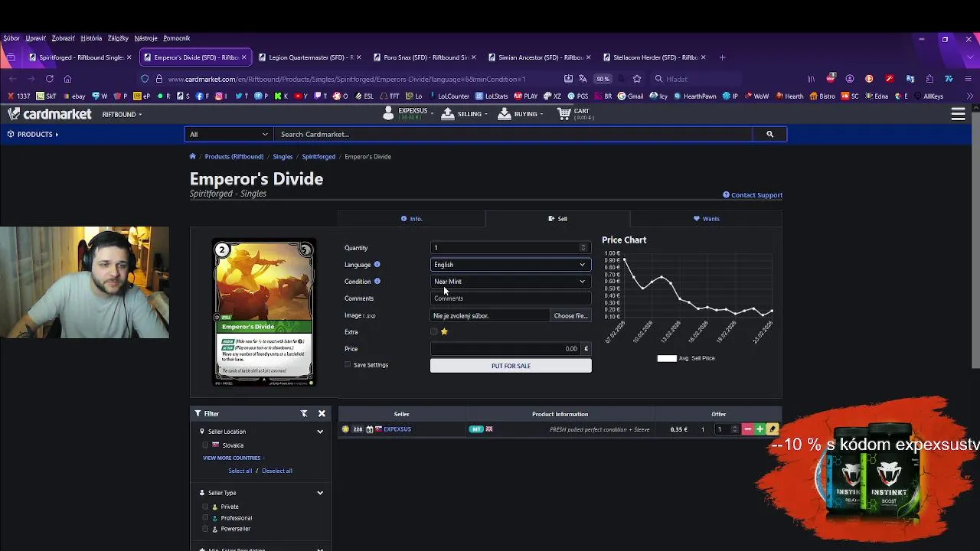Switch to the Sell tab
Screen dimensions: 980x551
pyautogui.click(x=557, y=219)
